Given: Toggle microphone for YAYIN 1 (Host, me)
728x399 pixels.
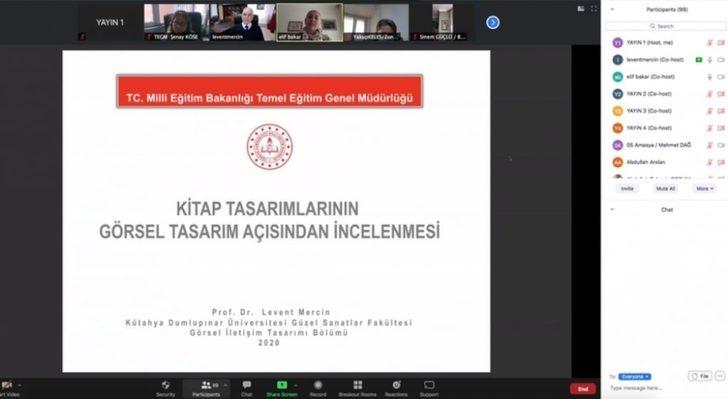Looking at the screenshot, I should pyautogui.click(x=709, y=43).
